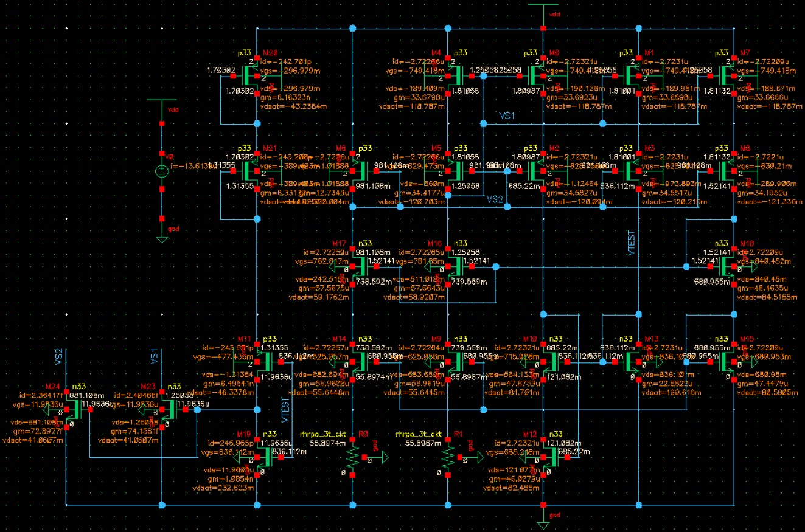Screen dimensions: 805x532
Task: Click rhrpo_3t_ckt label of resistor R1
Action: click(x=417, y=435)
